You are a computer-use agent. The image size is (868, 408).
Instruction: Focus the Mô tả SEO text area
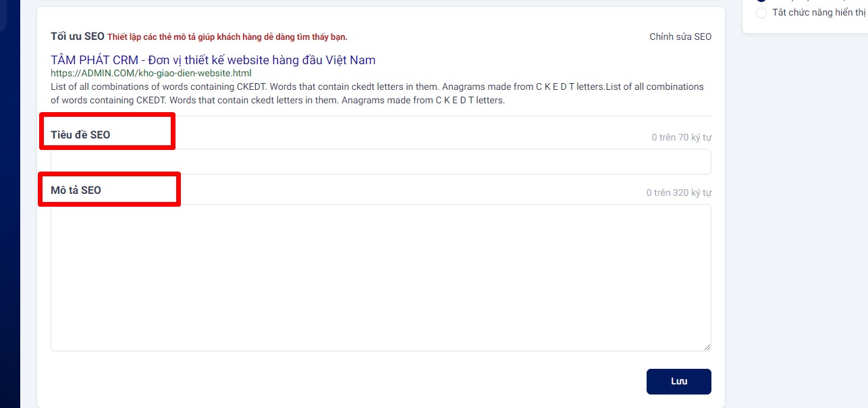(x=381, y=277)
